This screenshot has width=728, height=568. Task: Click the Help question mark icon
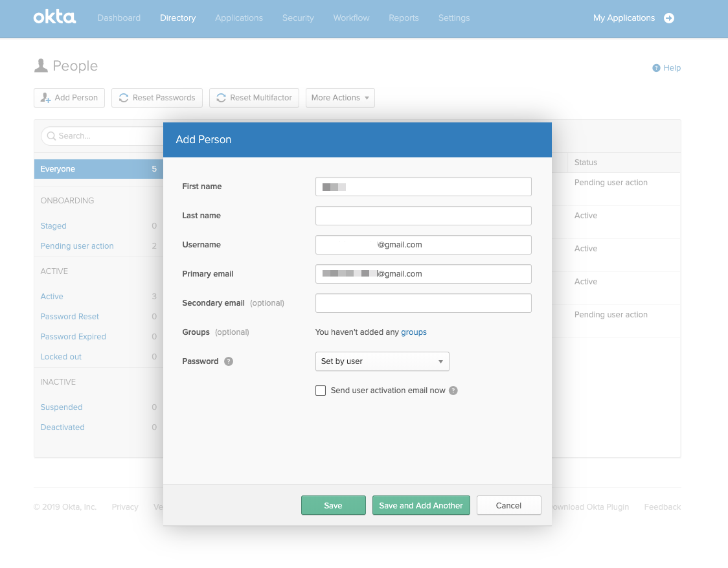(x=656, y=68)
